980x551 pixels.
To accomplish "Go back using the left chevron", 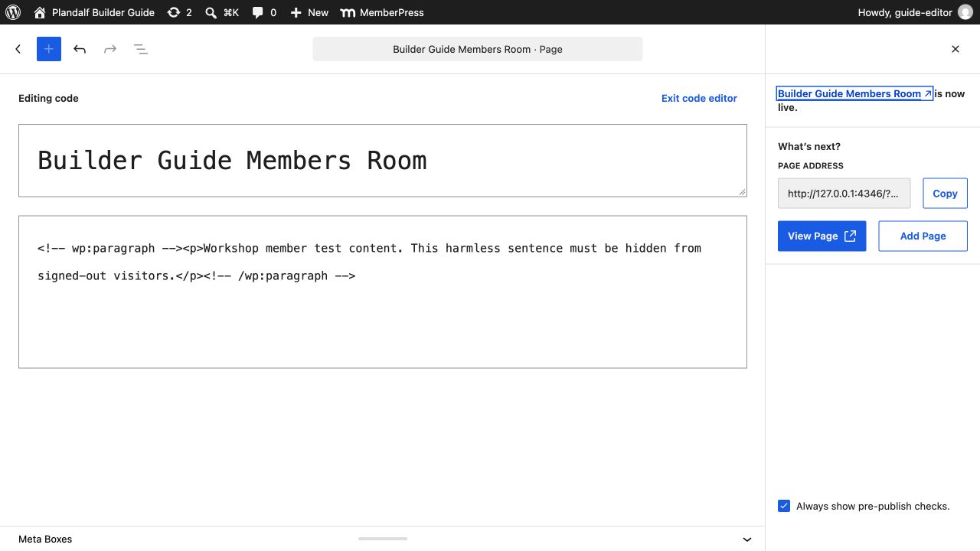I will pyautogui.click(x=18, y=49).
